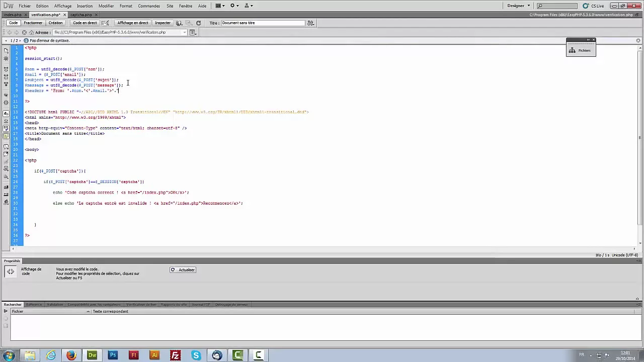
Task: Expand the collapsed Fichiers panel arrows
Action: (x=588, y=40)
